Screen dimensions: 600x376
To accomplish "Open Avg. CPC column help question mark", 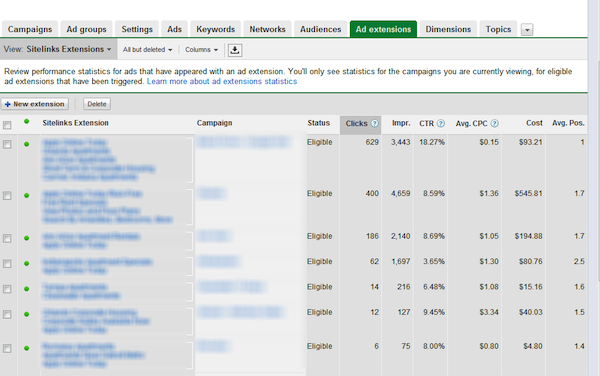I will click(x=494, y=124).
